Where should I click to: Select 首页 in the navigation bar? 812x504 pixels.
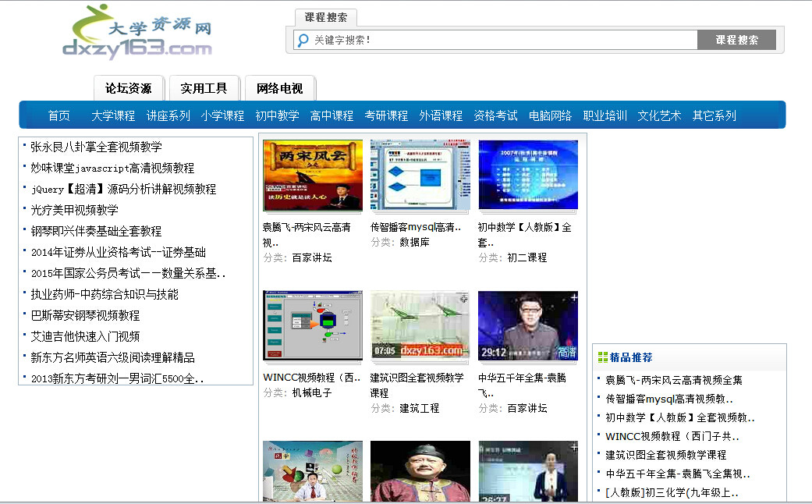(58, 115)
